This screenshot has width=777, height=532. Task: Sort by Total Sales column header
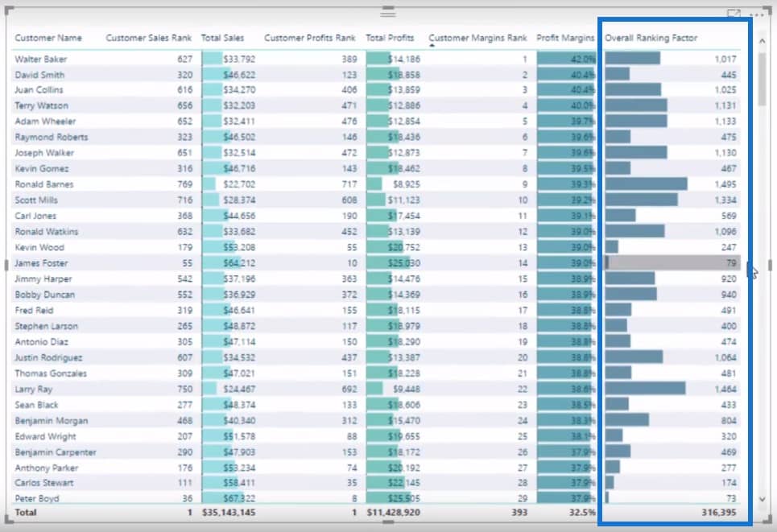[x=222, y=38]
